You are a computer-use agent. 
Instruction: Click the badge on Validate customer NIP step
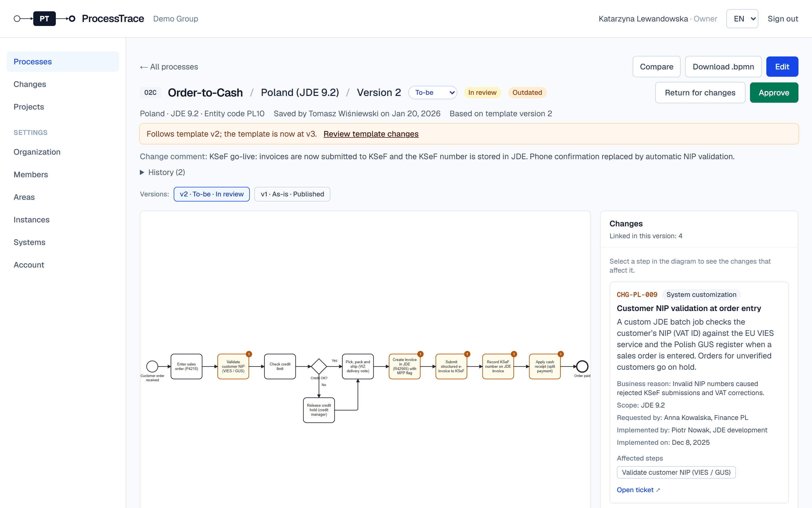(x=249, y=354)
